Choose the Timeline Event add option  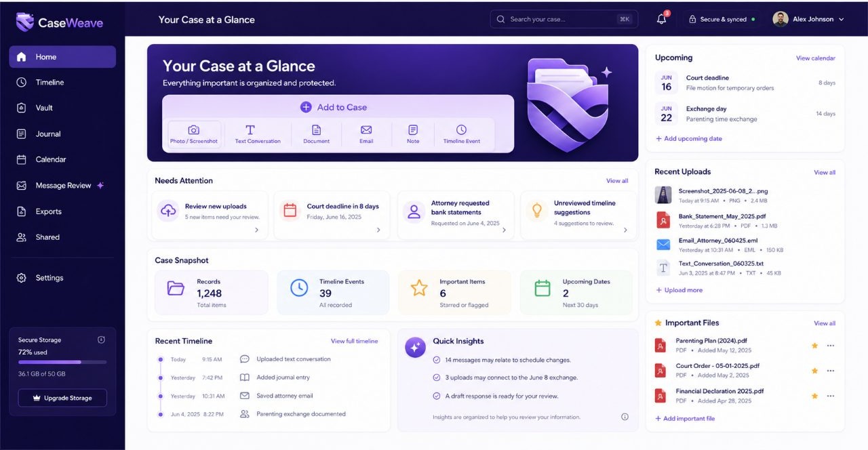(x=462, y=134)
